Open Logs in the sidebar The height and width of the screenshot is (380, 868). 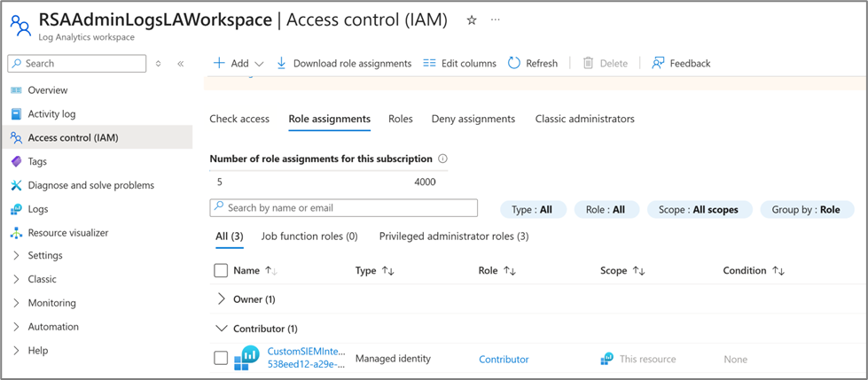click(38, 209)
